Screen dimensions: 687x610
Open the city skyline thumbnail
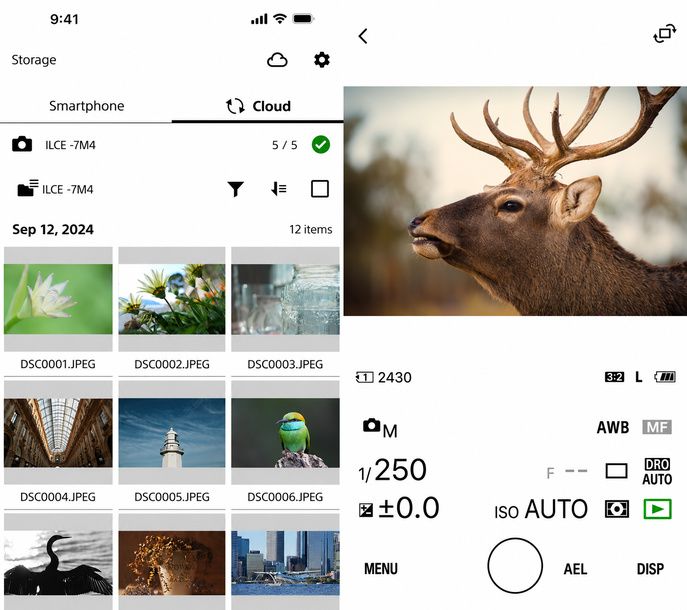coord(285,563)
